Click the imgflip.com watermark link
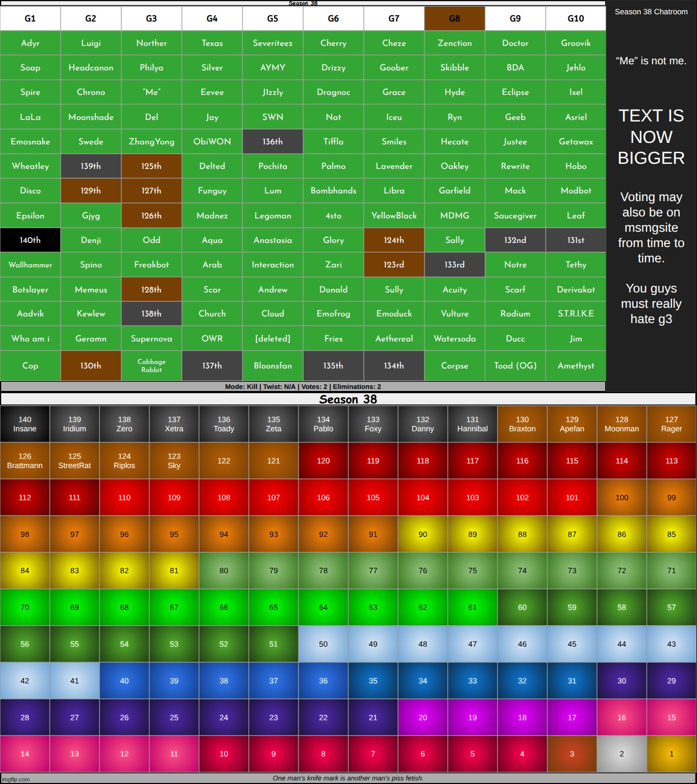 pyautogui.click(x=16, y=779)
